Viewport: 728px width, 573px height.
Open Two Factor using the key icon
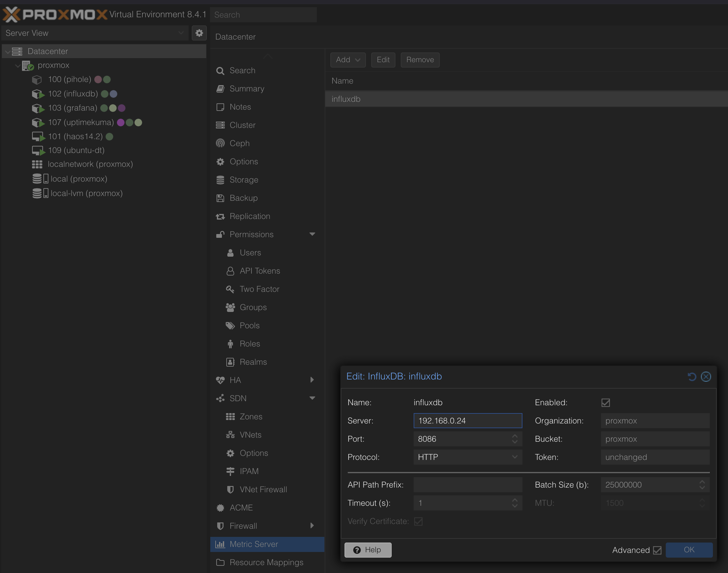tap(230, 289)
